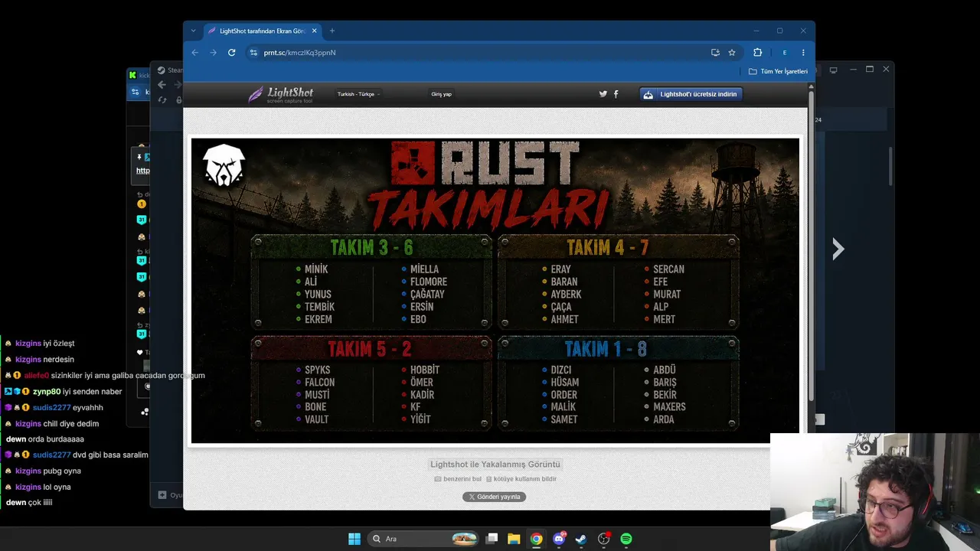Open the Chrome profile avatar E
The height and width of the screenshot is (551, 980).
pos(784,53)
